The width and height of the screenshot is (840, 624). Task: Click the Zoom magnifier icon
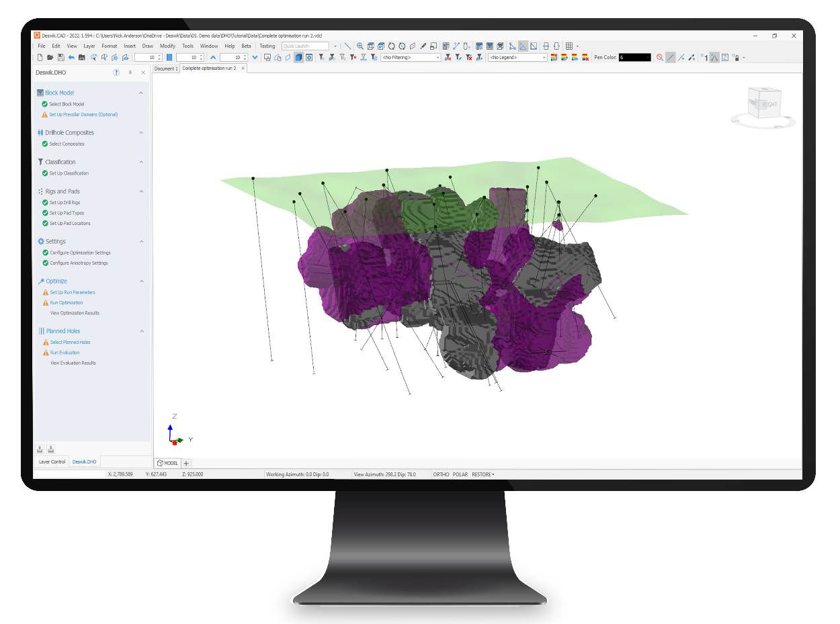360,46
